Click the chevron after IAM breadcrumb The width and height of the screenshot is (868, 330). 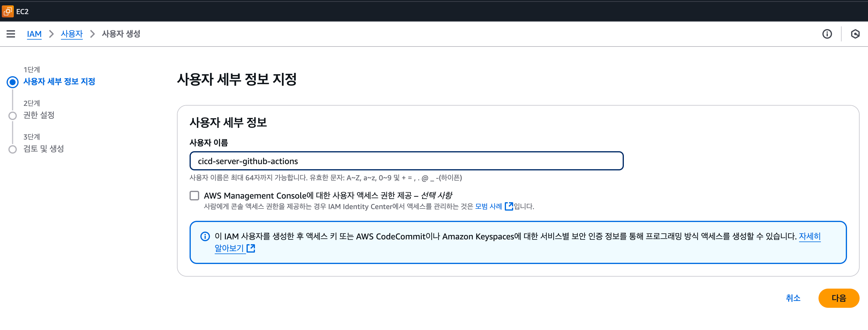pos(51,34)
